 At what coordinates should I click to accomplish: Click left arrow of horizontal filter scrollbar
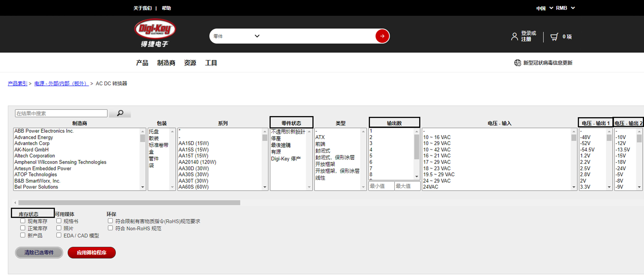pyautogui.click(x=15, y=203)
